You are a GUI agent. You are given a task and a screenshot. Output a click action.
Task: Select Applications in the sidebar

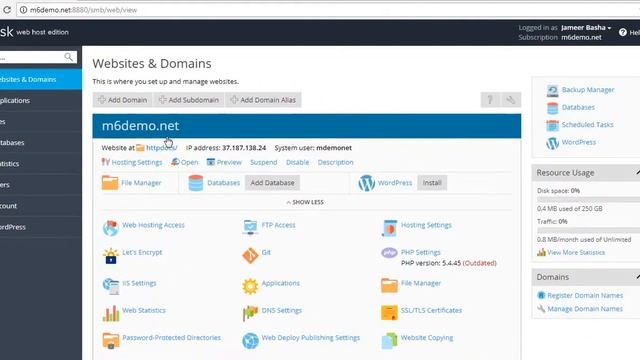point(41,100)
